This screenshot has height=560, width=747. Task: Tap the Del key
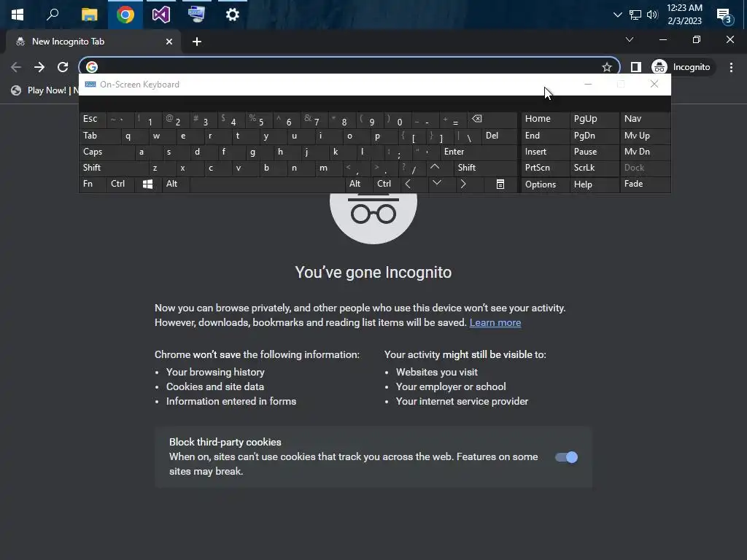[499, 136]
